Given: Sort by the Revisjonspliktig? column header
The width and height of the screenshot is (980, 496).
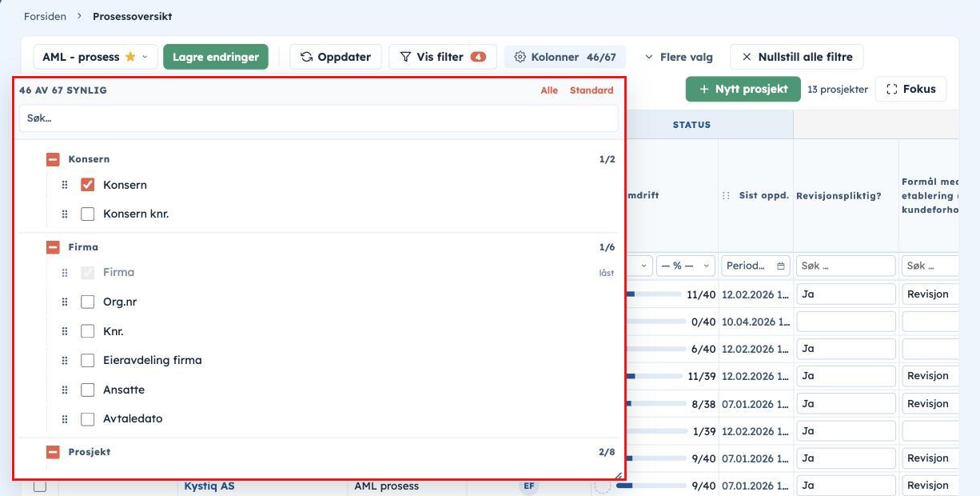Looking at the screenshot, I should [x=839, y=195].
